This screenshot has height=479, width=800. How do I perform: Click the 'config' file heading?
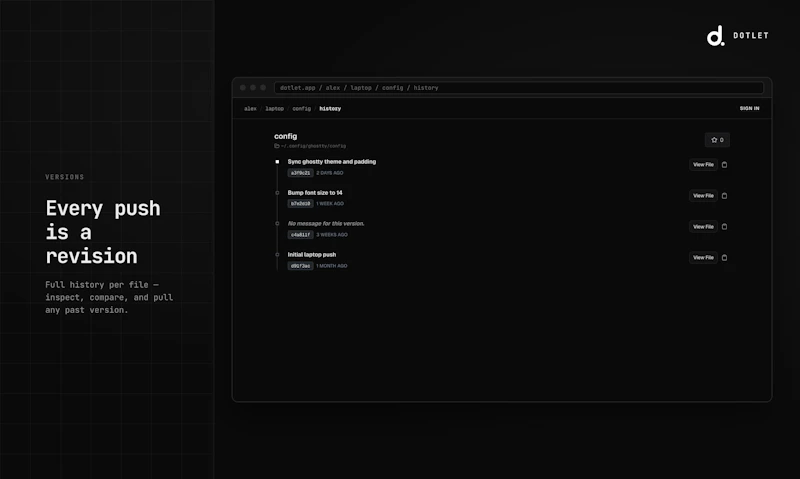tap(285, 136)
